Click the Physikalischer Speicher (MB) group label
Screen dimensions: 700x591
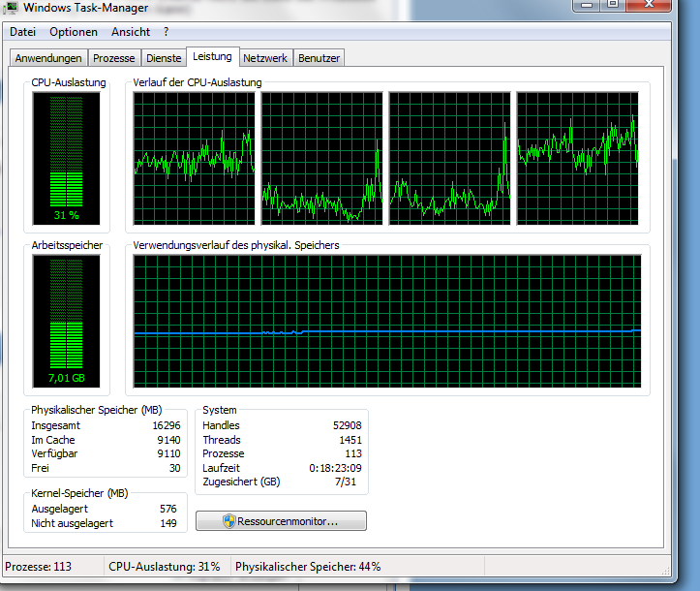97,410
